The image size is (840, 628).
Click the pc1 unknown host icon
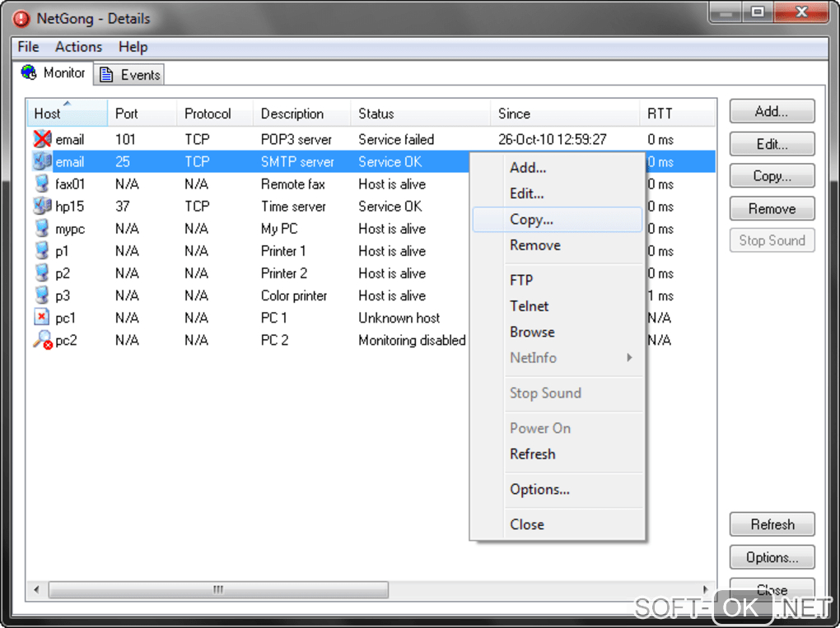tap(42, 318)
